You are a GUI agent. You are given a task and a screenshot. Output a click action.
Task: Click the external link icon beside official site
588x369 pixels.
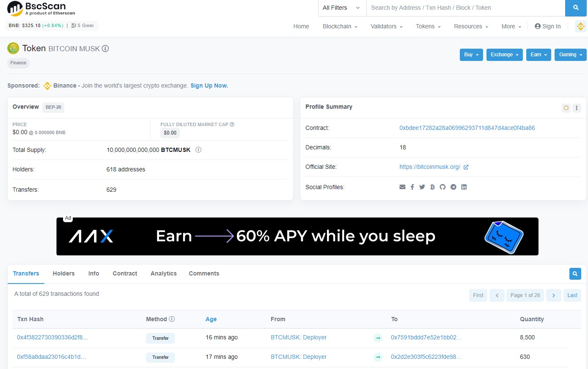(x=466, y=167)
